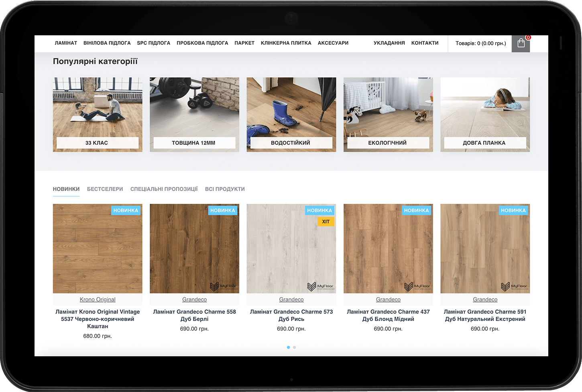
Task: Open Ламінат Grandeco Charme 558 Дуб Берлі
Action: pyautogui.click(x=194, y=315)
